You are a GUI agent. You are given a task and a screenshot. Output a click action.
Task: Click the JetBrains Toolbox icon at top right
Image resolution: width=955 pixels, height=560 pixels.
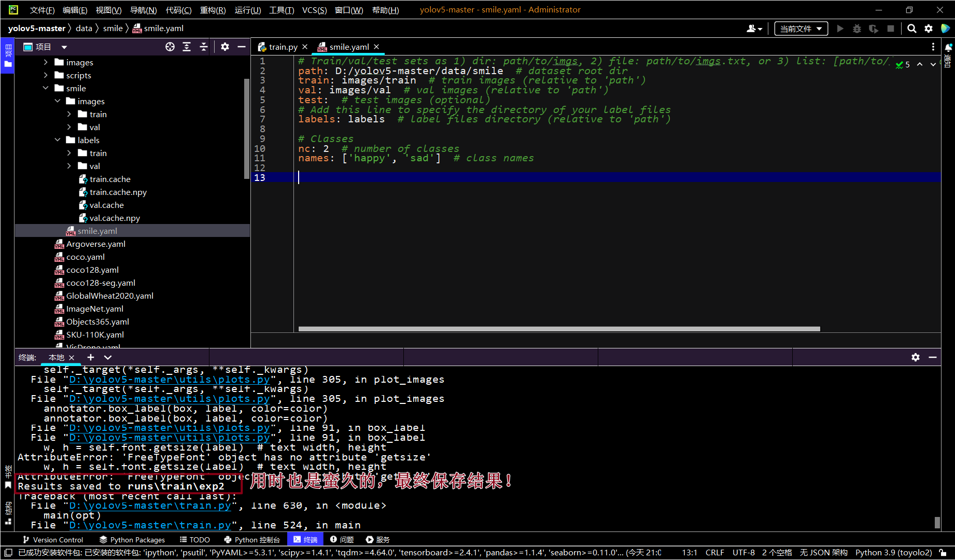[x=945, y=29]
